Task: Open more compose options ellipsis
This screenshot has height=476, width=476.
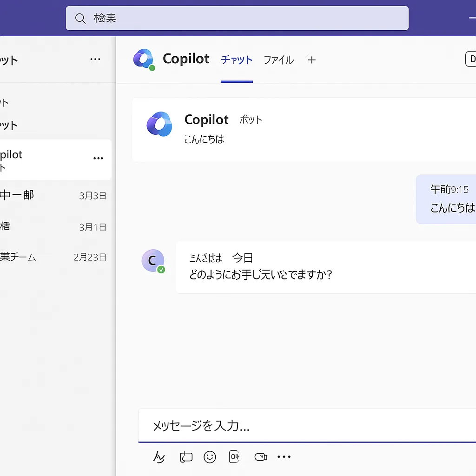Action: [x=284, y=457]
